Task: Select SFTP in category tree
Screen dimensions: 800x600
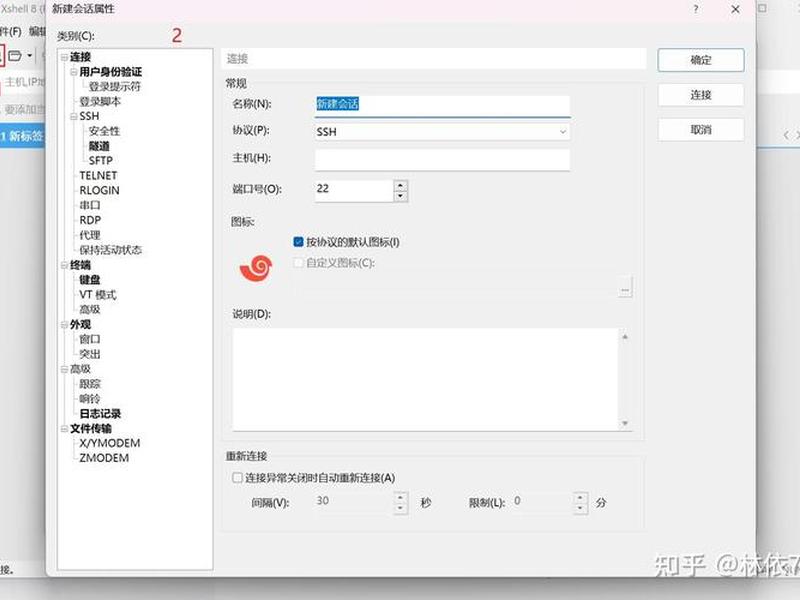Action: [x=101, y=161]
